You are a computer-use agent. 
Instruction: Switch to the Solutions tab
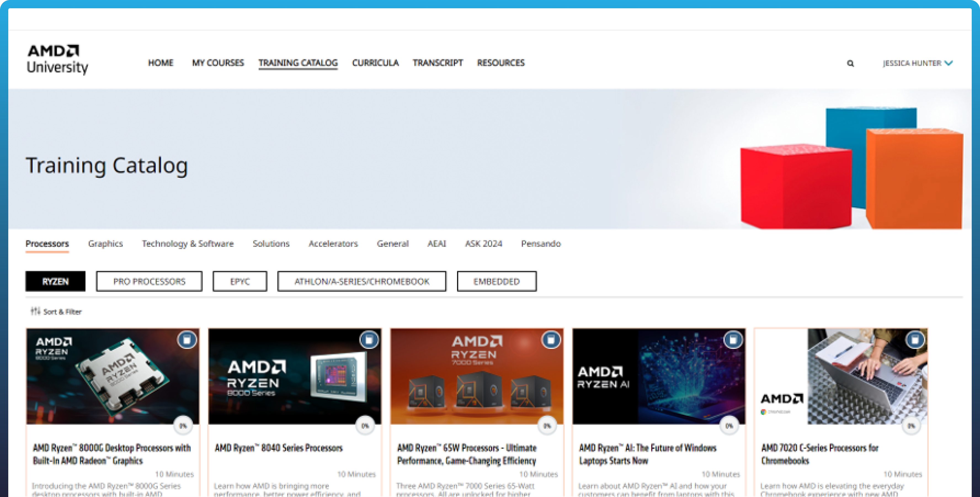click(271, 244)
